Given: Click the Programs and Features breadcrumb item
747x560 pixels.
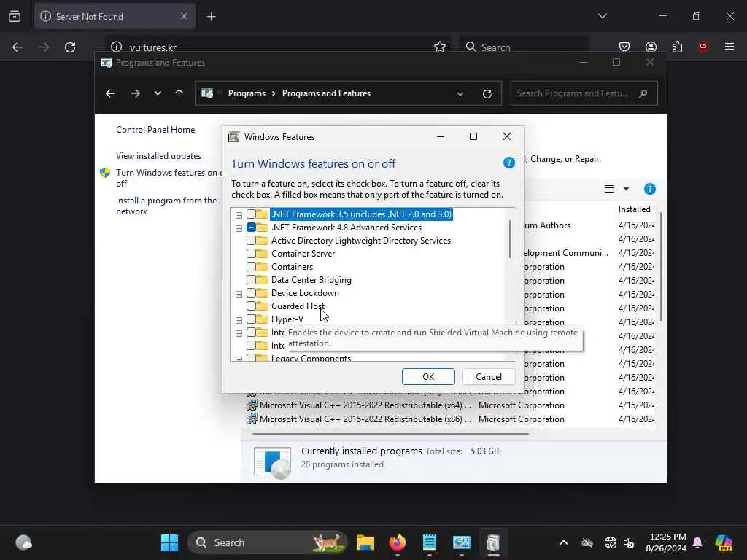Looking at the screenshot, I should coord(326,93).
